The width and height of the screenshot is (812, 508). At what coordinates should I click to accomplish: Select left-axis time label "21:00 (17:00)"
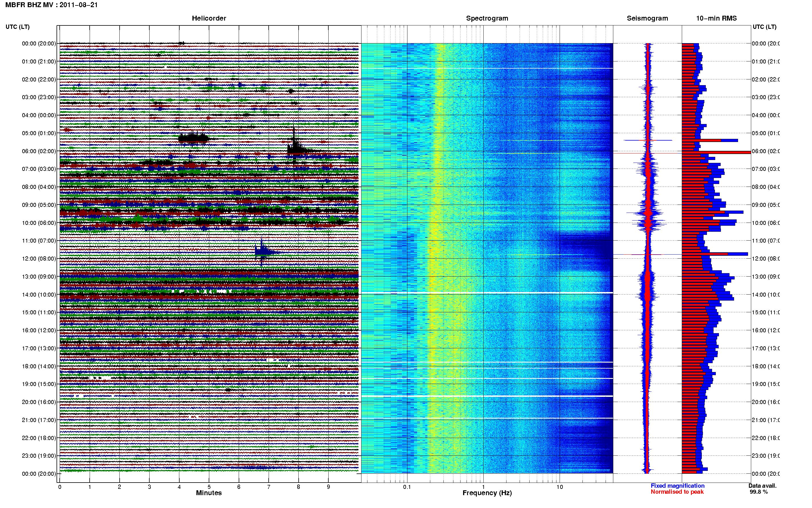tap(39, 420)
